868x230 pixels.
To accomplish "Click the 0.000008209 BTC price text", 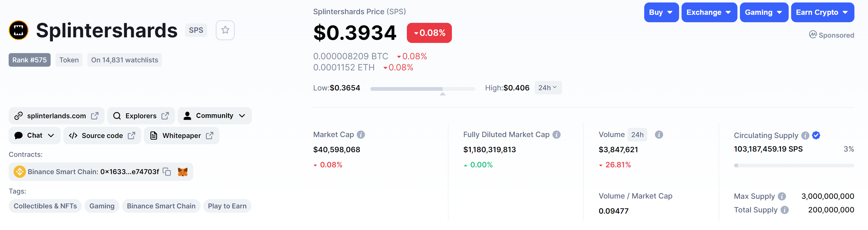I will tap(350, 56).
